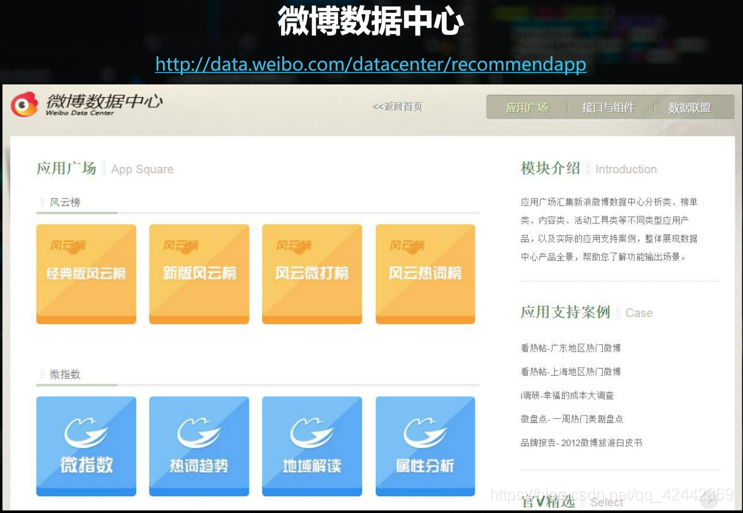Open the 新版风云榜 orange tile

coord(199,274)
